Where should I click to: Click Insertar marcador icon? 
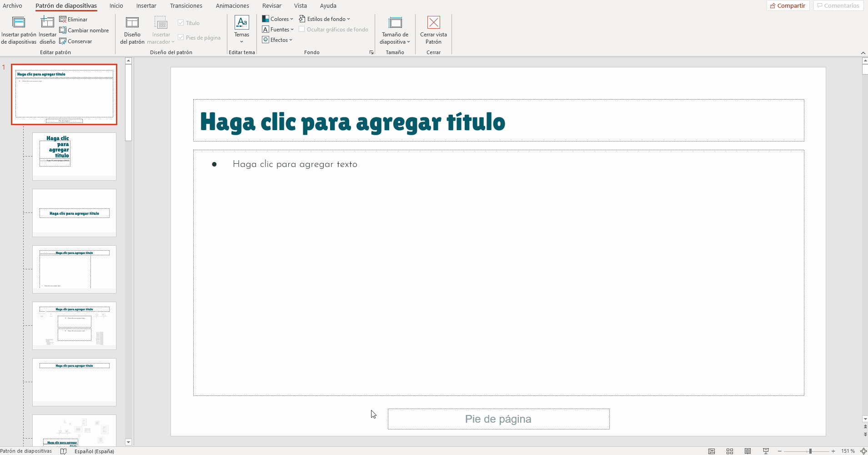161,22
